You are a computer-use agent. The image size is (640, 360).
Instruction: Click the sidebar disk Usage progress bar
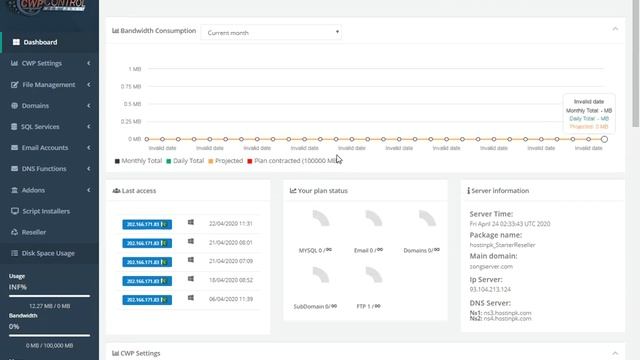pyautogui.click(x=49, y=296)
